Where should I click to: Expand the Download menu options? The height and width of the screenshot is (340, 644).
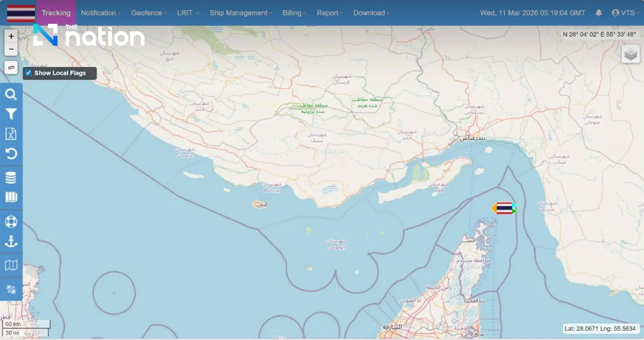[369, 13]
